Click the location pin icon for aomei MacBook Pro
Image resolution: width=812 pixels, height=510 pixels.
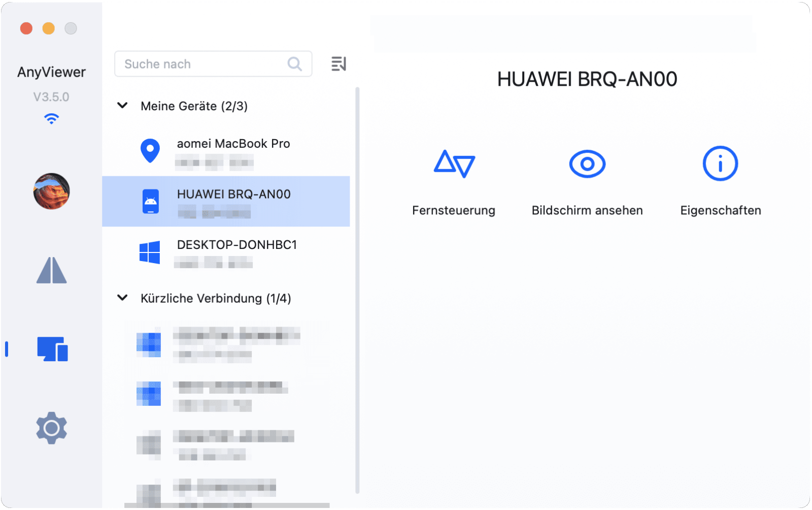tap(150, 151)
